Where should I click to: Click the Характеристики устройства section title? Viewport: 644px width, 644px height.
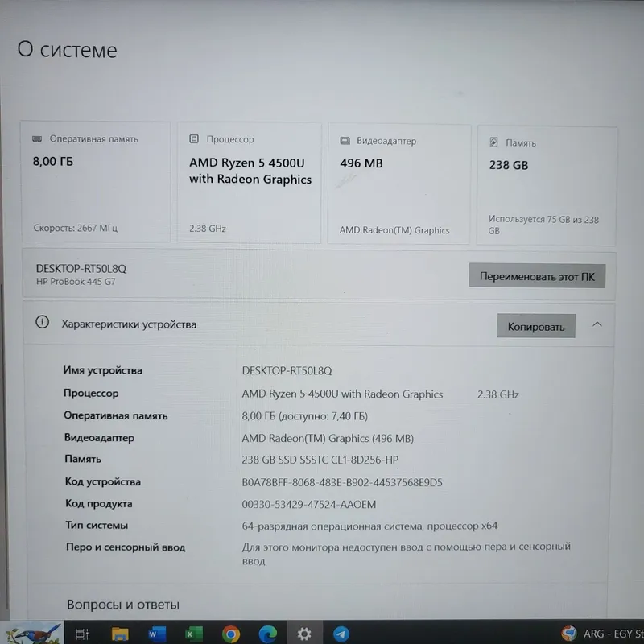tap(129, 324)
